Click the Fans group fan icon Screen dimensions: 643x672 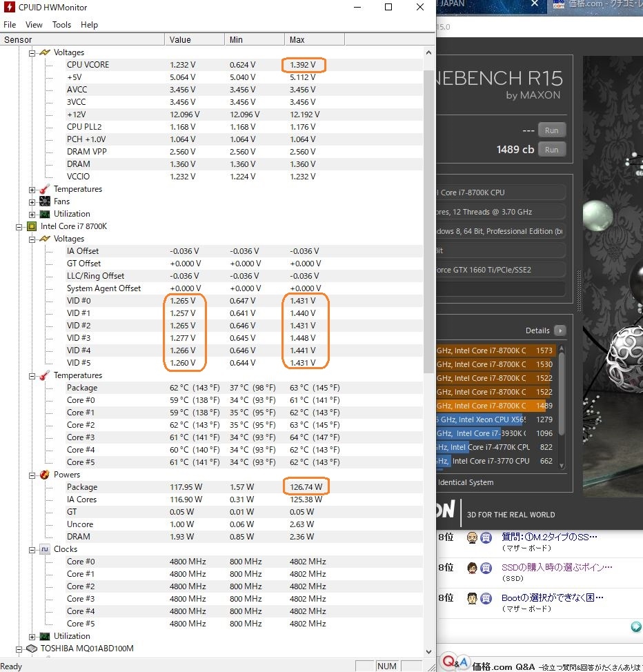[45, 201]
